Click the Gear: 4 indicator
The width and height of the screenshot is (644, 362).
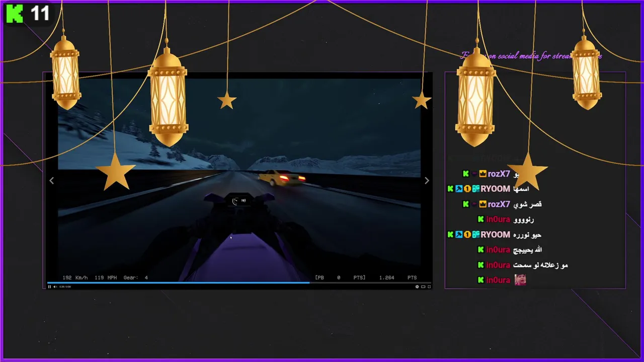[x=136, y=278]
